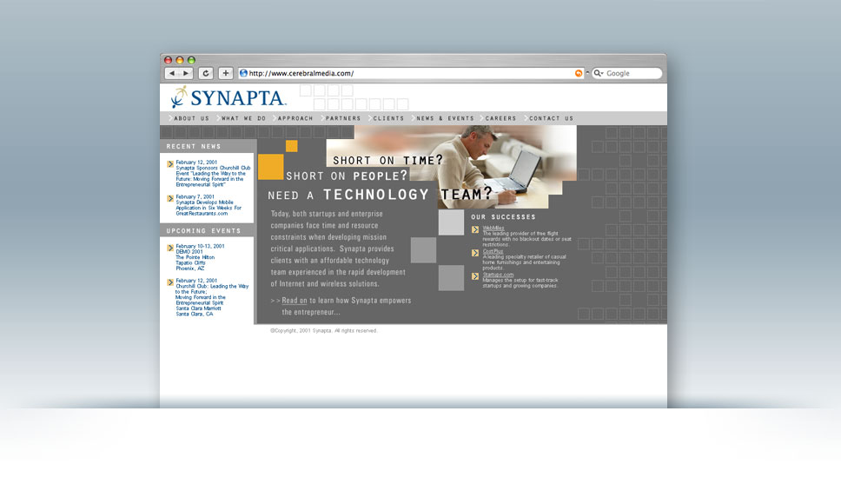Screen dimensions: 841x504
Task: Open the CostPlus success story
Action: pos(493,251)
